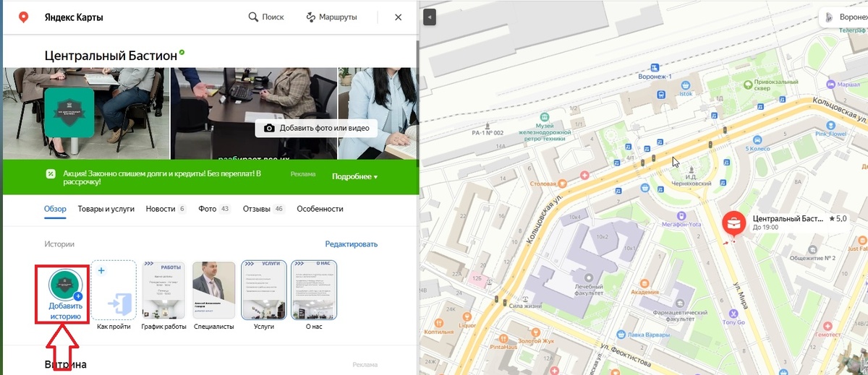
Task: Select the Обзор tab
Action: point(55,209)
